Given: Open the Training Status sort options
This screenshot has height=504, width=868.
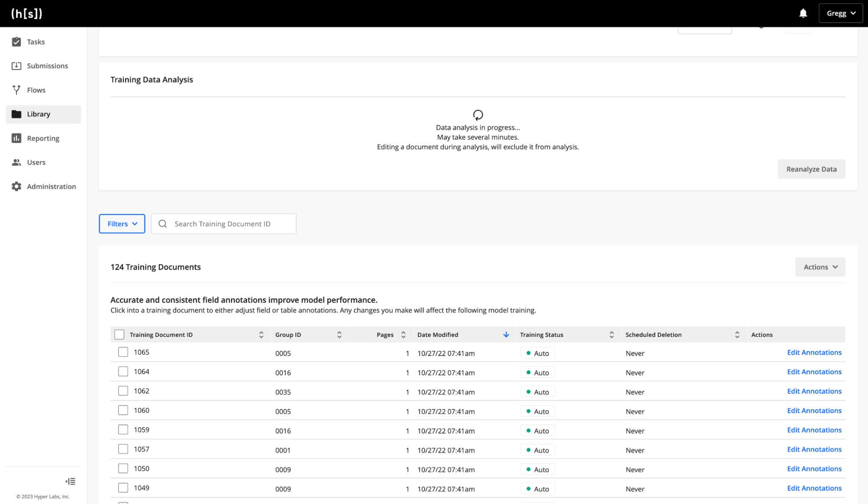Looking at the screenshot, I should point(612,334).
